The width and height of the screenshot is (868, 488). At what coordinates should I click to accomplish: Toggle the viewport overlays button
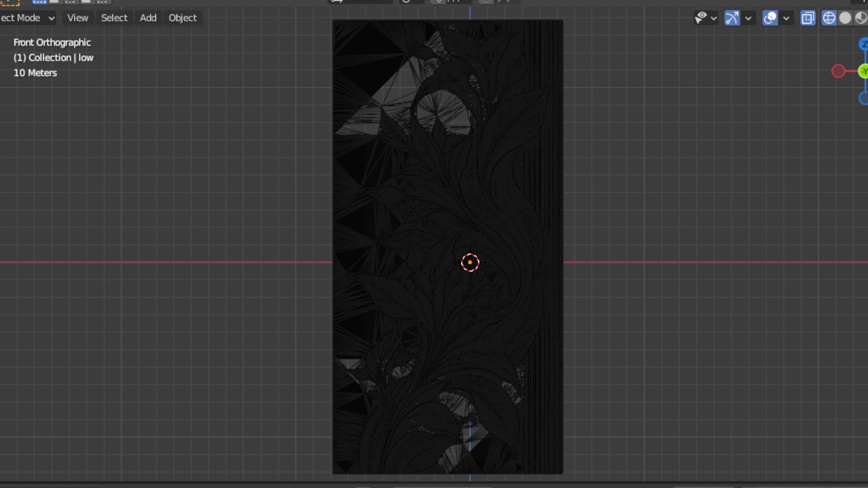[x=770, y=18]
